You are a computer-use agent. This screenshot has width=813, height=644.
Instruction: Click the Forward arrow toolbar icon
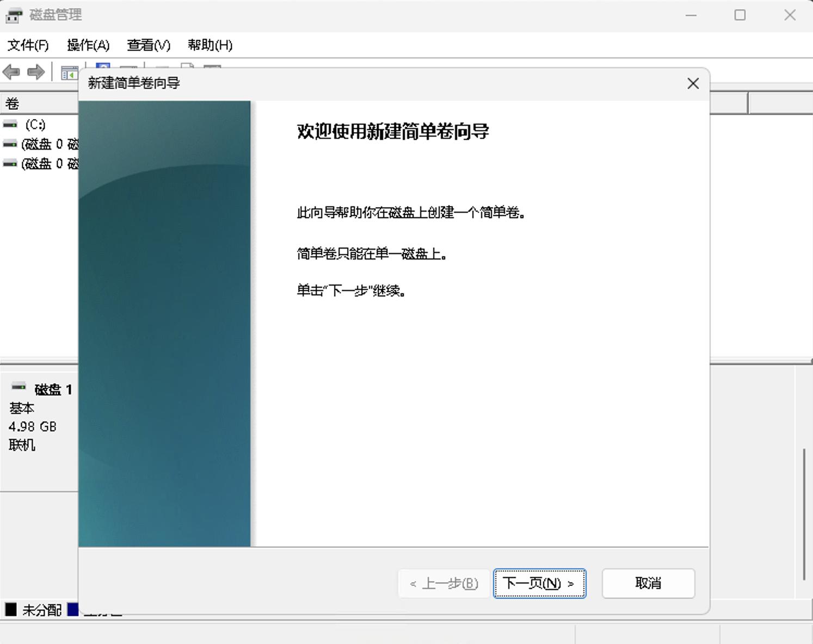(36, 72)
